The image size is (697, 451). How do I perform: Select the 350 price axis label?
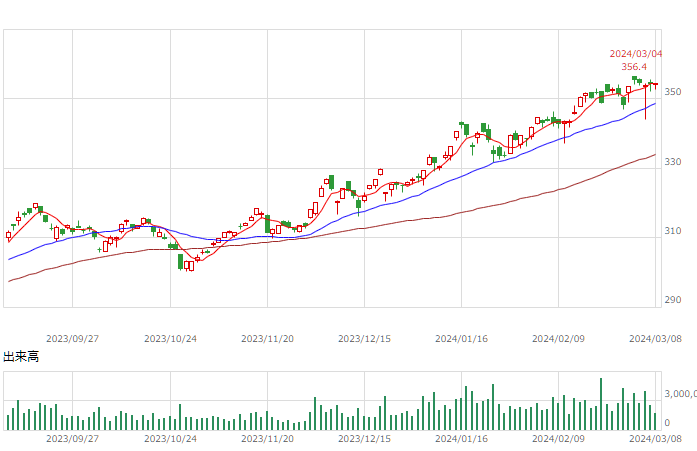[x=673, y=92]
